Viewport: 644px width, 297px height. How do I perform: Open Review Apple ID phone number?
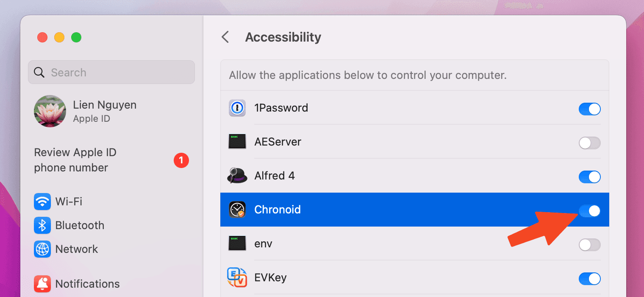coord(75,160)
